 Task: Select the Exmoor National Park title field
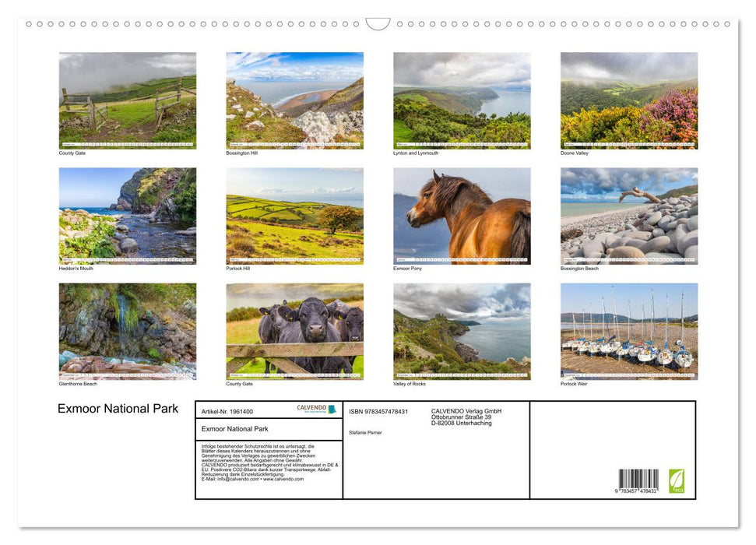click(x=234, y=429)
